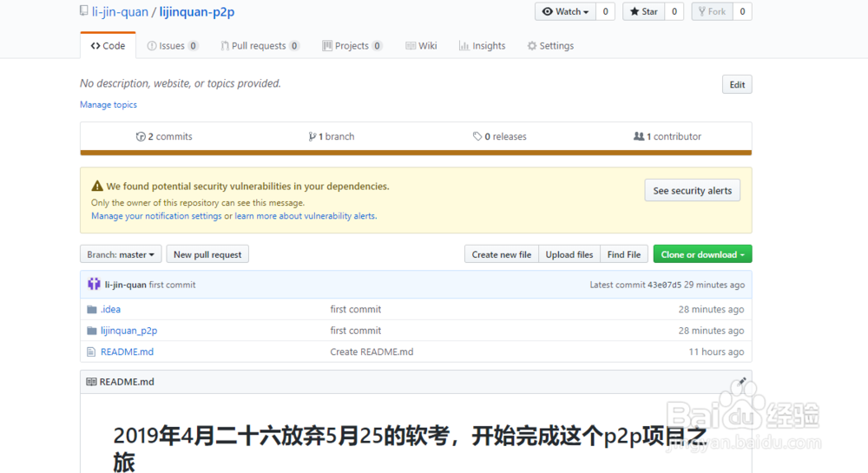This screenshot has height=473, width=868.
Task: Open the li-jin-quan owner profile link
Action: 120,11
